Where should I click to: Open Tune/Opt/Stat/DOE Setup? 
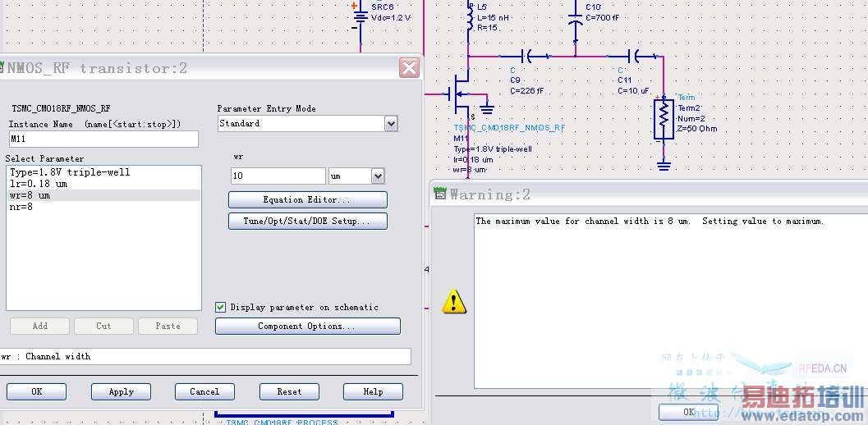[x=307, y=222]
